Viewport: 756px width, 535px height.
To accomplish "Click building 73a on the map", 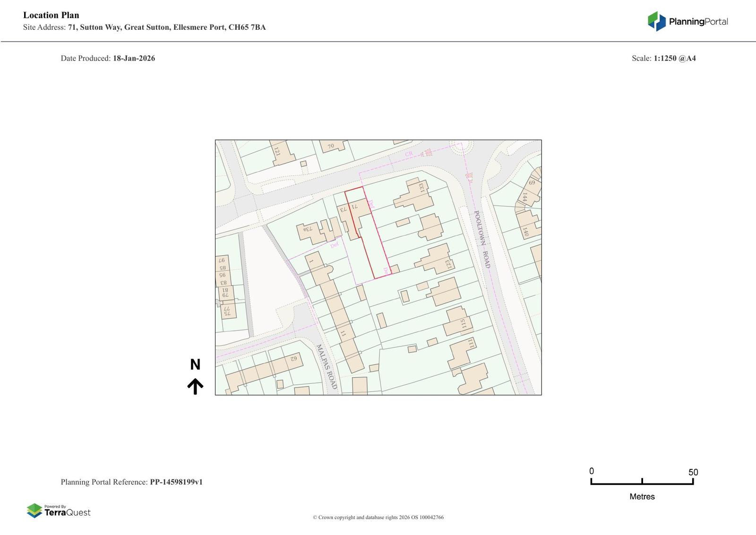I will [x=308, y=230].
